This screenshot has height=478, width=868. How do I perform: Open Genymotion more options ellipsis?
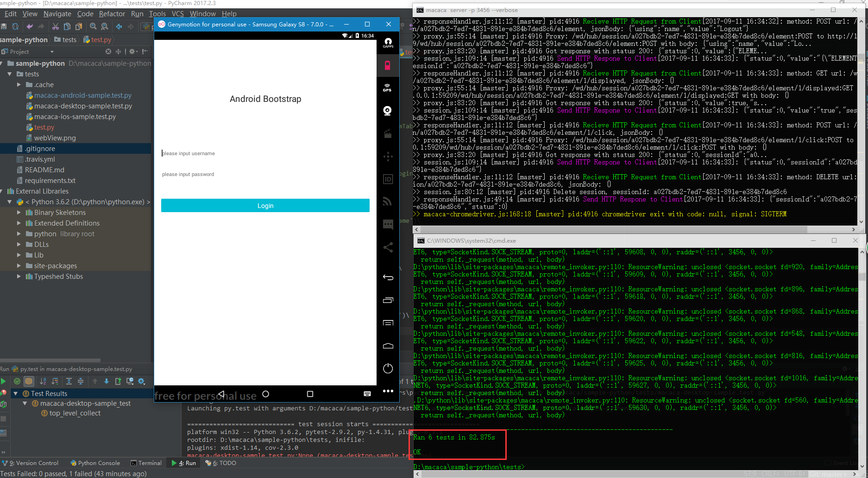pos(388,391)
